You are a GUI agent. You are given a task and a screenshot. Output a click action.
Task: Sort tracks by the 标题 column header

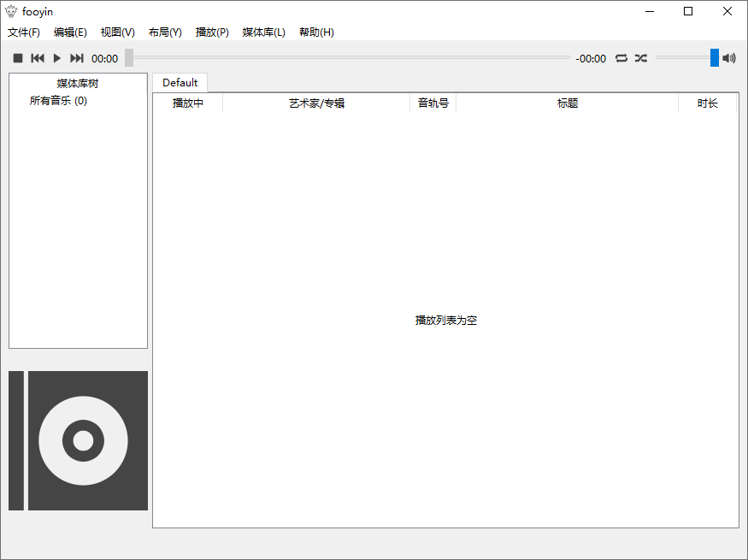point(567,103)
